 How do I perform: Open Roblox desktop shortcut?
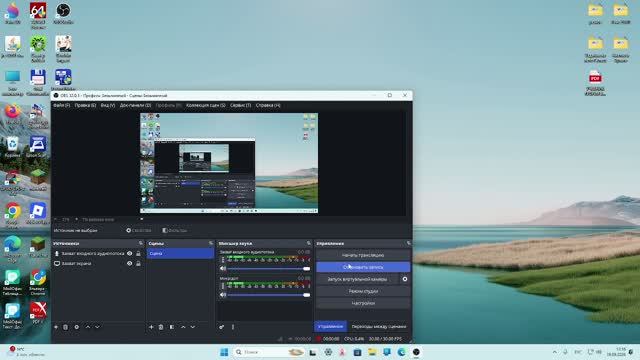(38, 214)
